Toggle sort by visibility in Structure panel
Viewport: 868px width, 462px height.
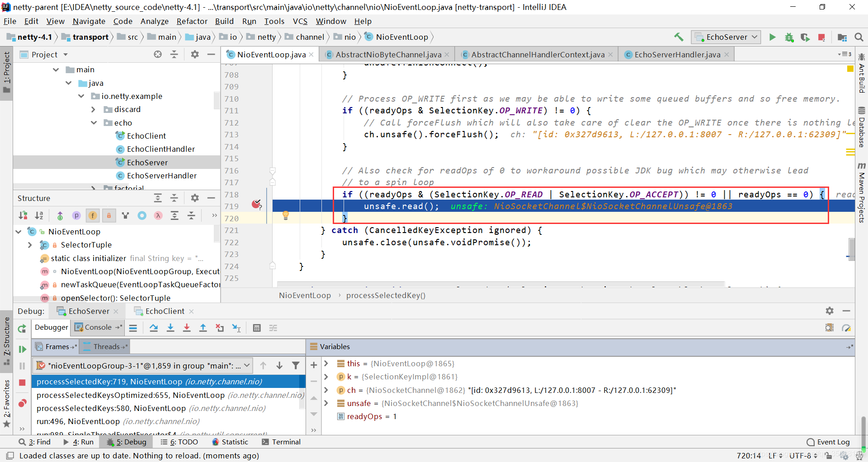point(23,215)
